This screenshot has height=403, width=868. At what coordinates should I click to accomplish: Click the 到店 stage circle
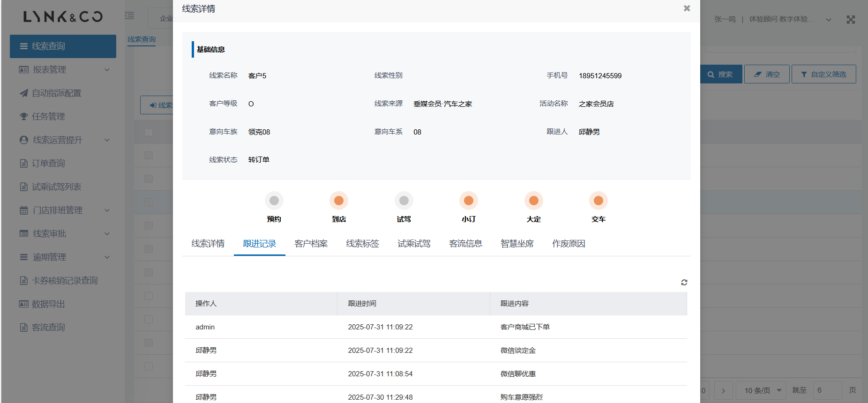pos(339,201)
